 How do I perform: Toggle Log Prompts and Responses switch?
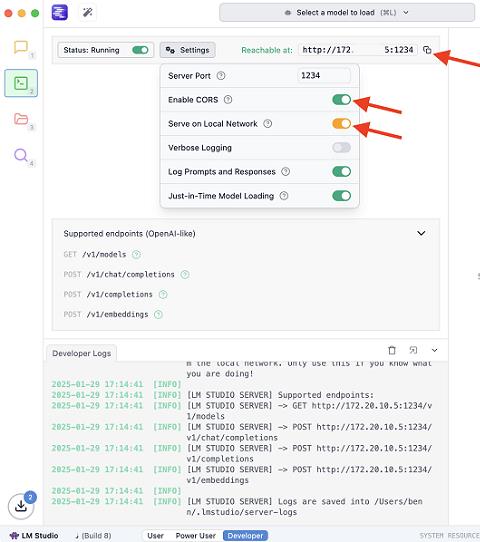(341, 171)
